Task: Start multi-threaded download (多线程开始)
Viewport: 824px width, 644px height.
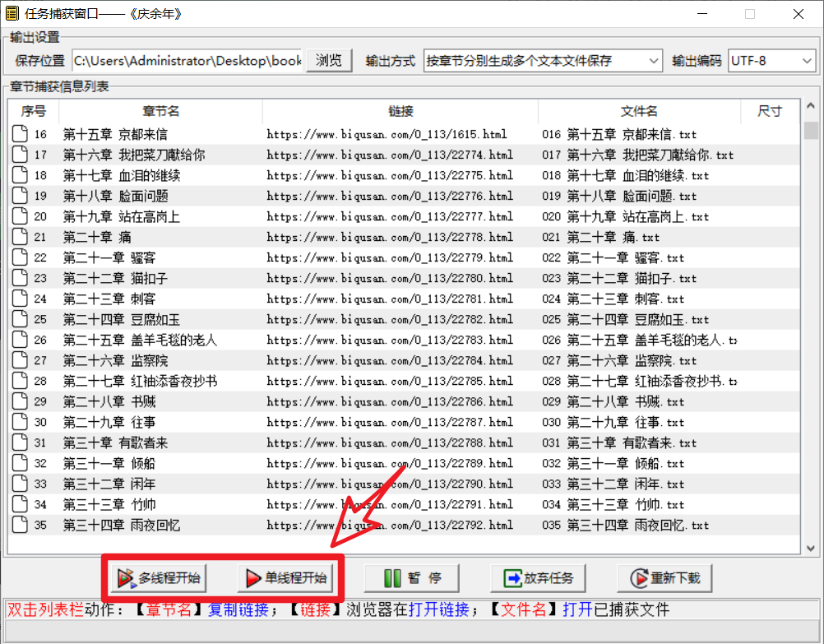Action: pyautogui.click(x=159, y=578)
